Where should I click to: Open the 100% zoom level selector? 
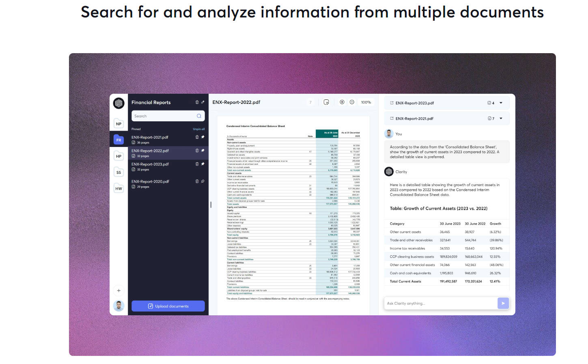[366, 102]
